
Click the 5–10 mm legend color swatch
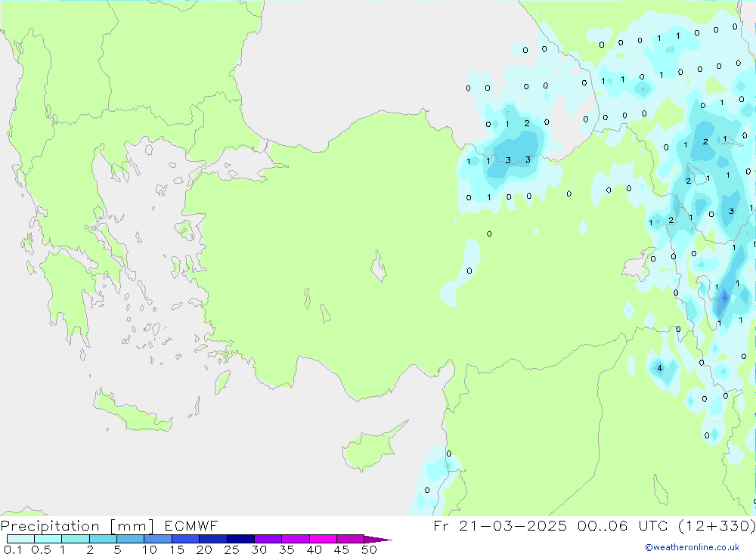130,539
